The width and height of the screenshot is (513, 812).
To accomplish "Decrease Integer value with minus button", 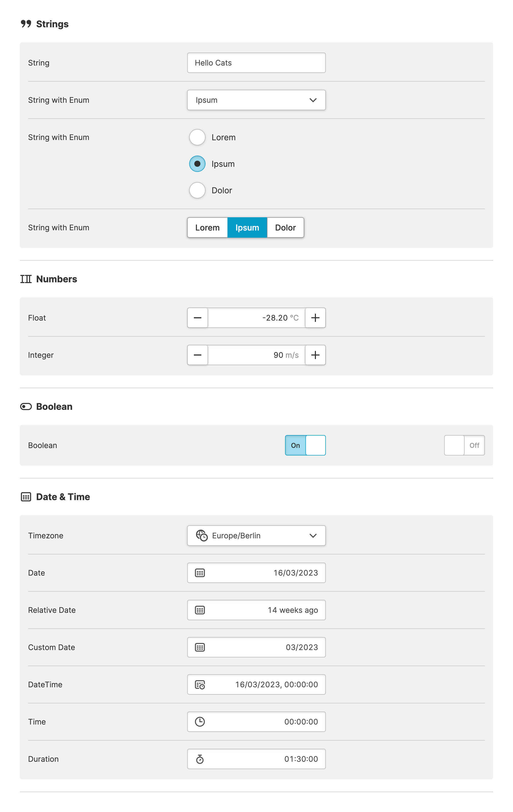I will pos(198,355).
